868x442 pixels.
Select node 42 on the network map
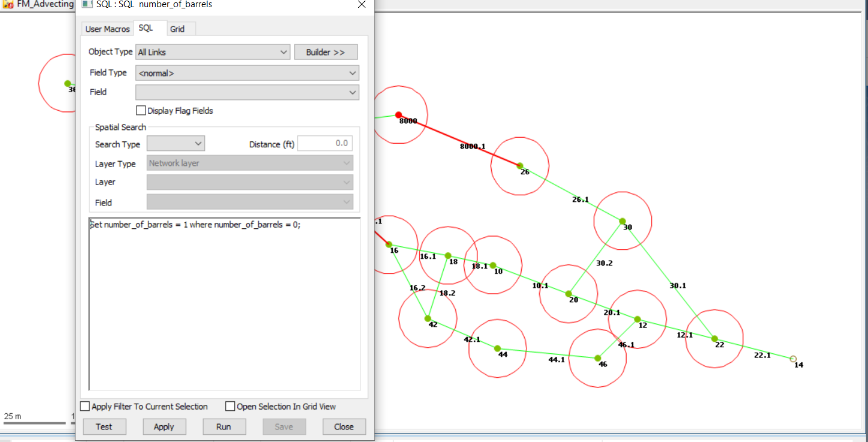428,319
